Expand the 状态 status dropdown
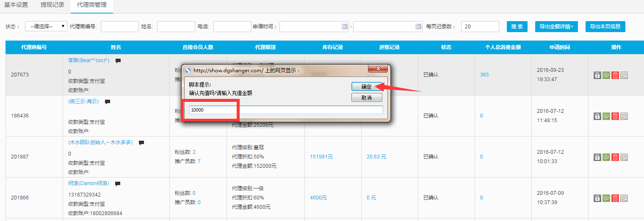The width and height of the screenshot is (644, 221). [46, 26]
